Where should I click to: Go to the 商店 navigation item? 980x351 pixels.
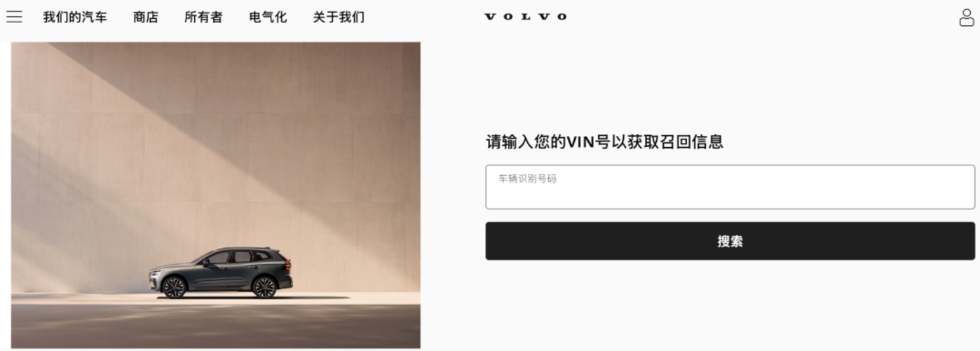click(x=146, y=17)
